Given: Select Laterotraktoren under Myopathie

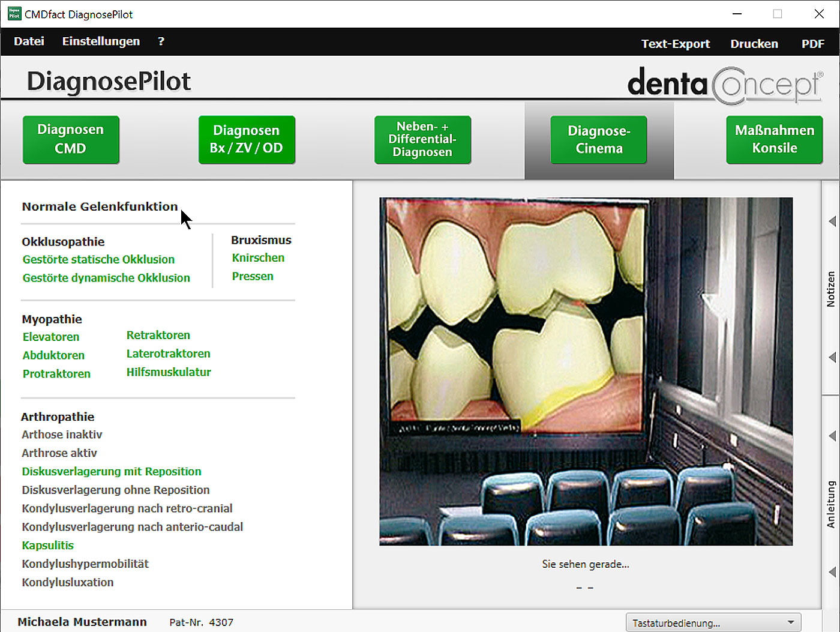Looking at the screenshot, I should pyautogui.click(x=168, y=354).
